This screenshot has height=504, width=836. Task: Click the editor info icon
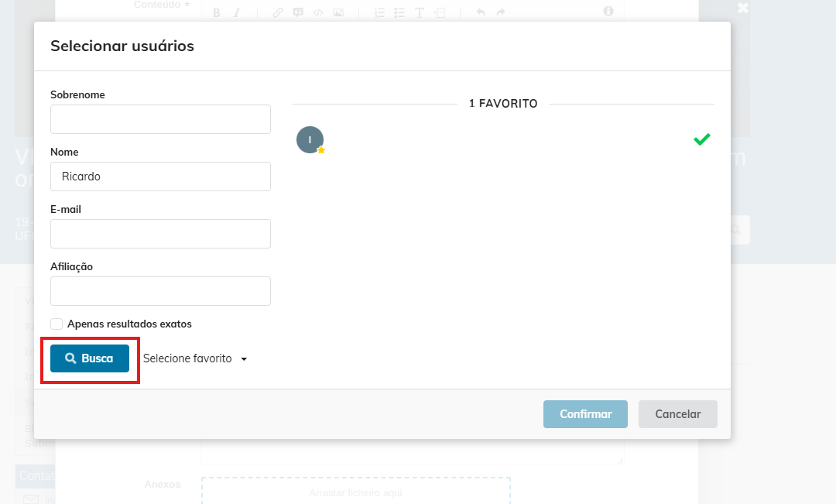608,11
